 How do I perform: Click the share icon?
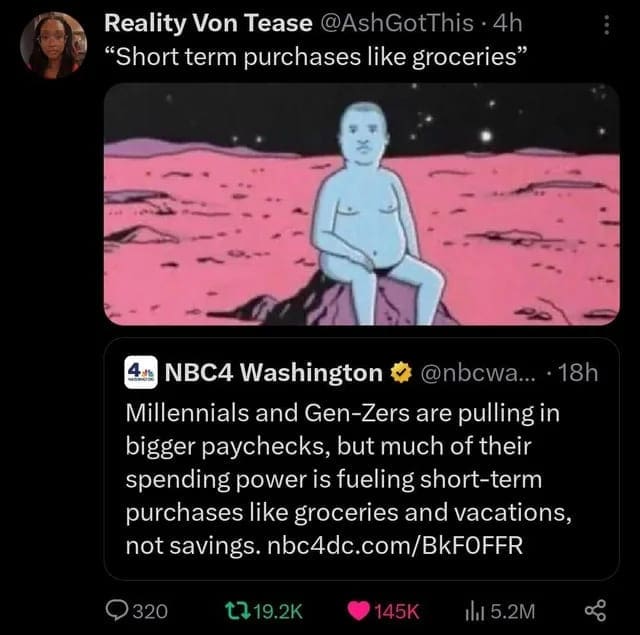[603, 610]
